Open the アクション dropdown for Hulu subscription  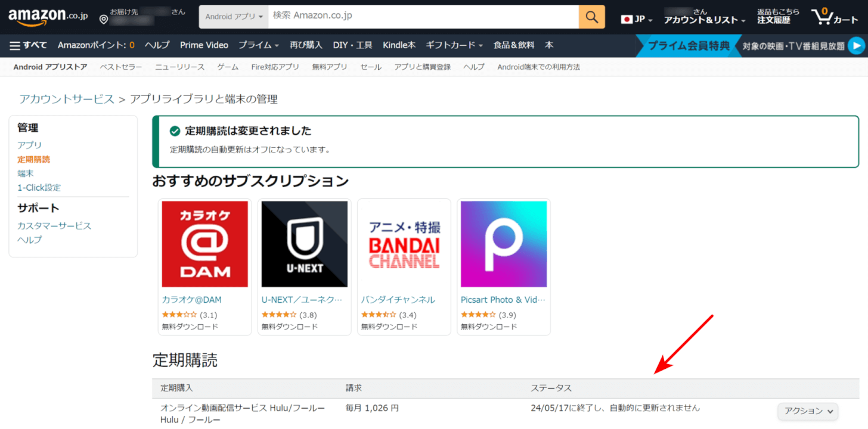tap(808, 411)
